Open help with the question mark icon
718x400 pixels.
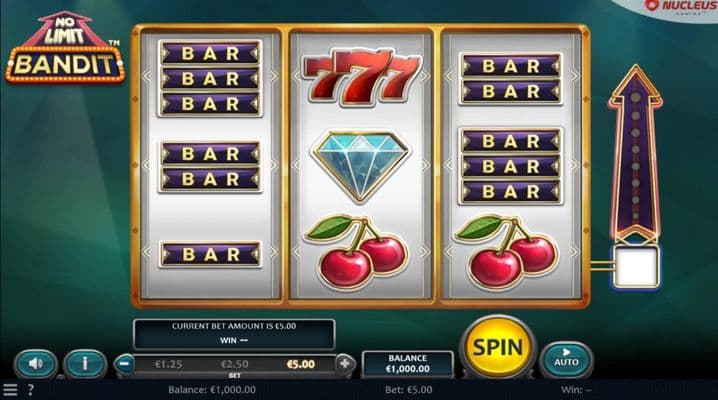pos(31,390)
